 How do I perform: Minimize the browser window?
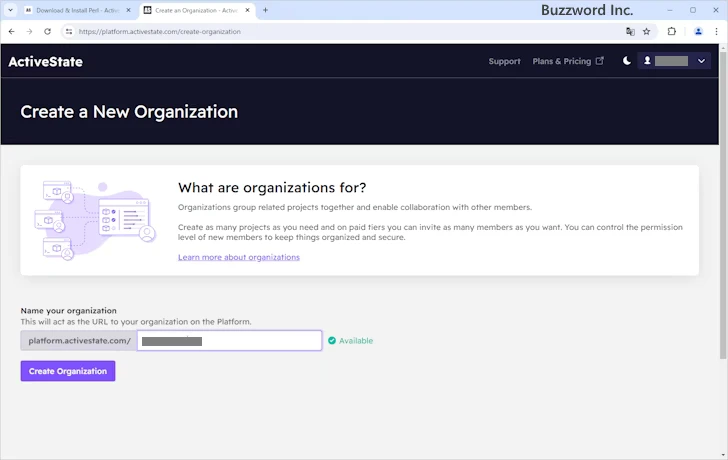(x=670, y=10)
